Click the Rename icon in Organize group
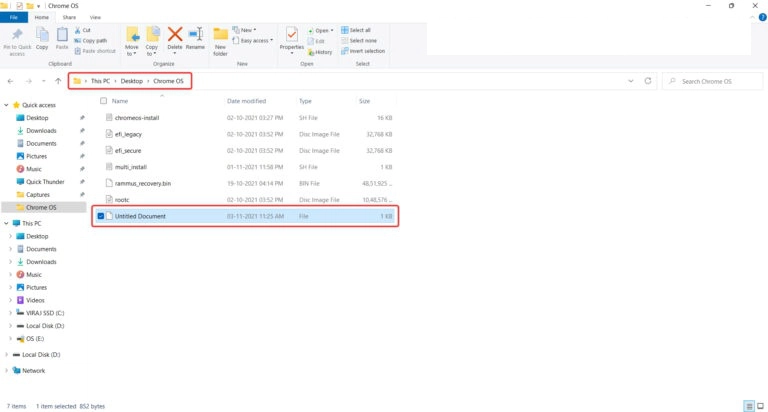Screen dimensions: 768x412 tap(195, 38)
